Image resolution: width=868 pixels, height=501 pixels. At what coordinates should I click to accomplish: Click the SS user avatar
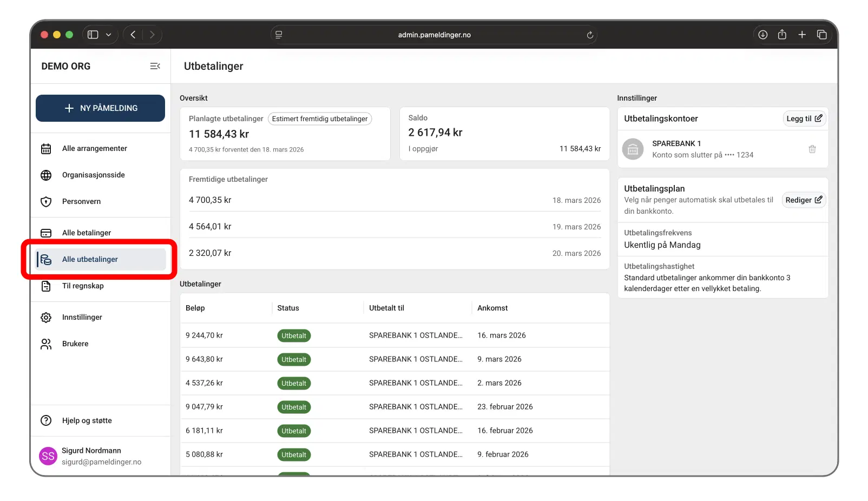(x=48, y=456)
